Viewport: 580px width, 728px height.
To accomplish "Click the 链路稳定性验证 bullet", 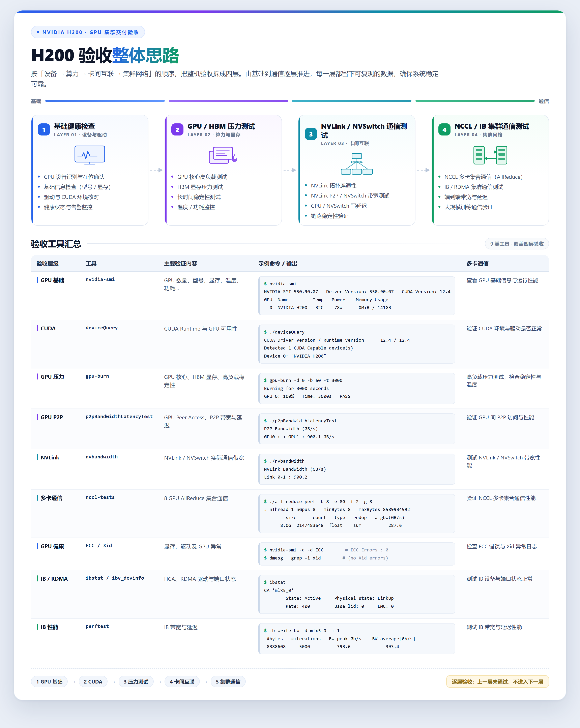I will pos(330,216).
